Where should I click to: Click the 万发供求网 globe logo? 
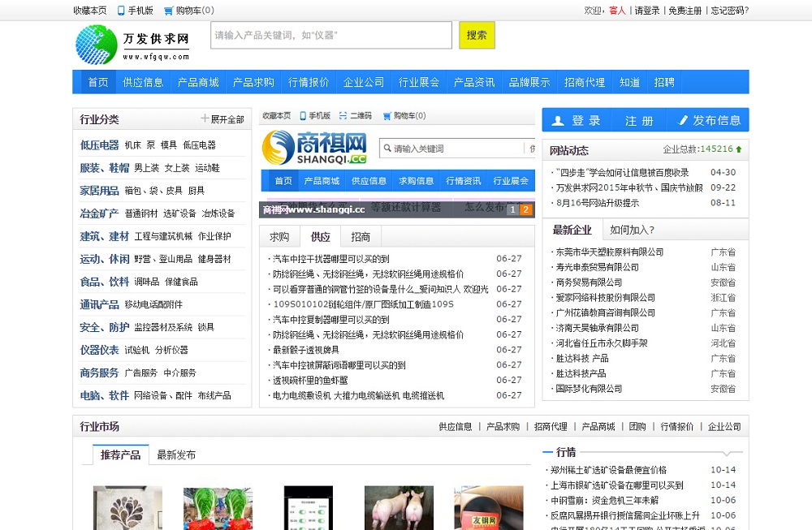[x=97, y=45]
